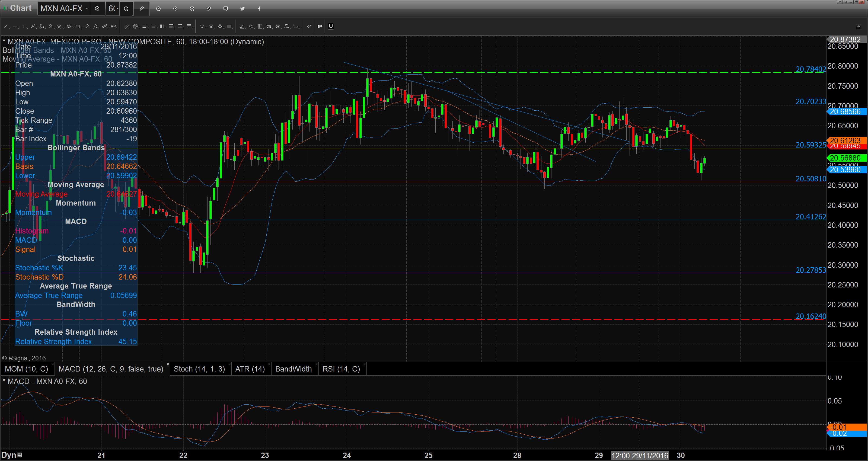
Task: Share chart via Twitter icon
Action: pyautogui.click(x=242, y=9)
